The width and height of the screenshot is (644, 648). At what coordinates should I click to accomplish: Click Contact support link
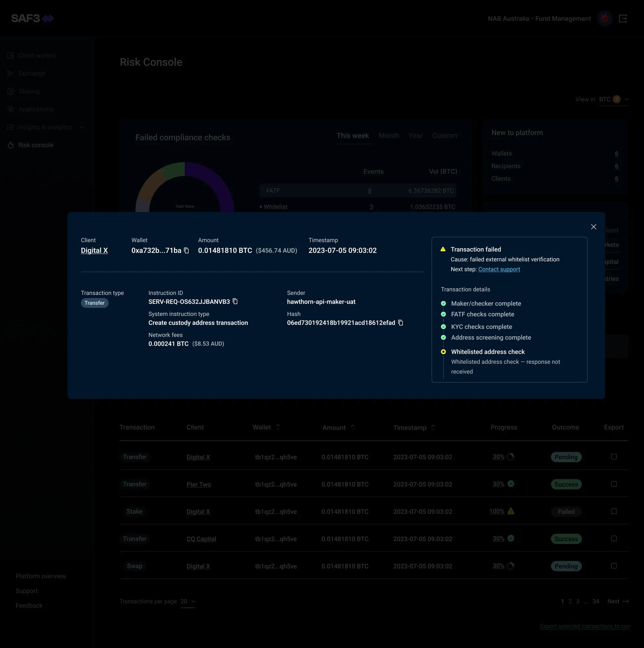click(x=499, y=269)
